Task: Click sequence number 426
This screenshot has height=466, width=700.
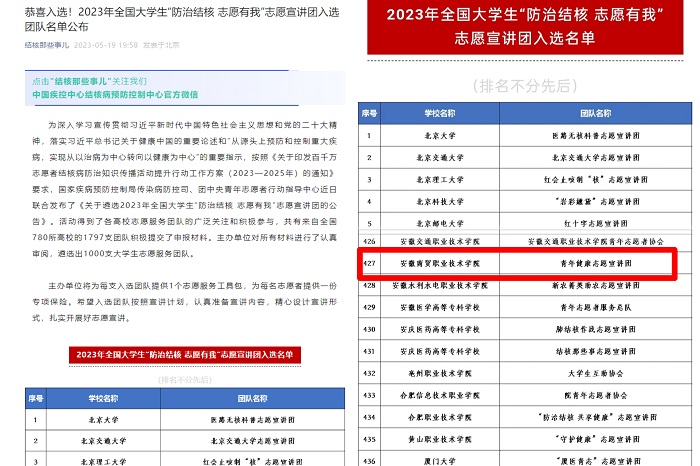Action: tap(369, 241)
